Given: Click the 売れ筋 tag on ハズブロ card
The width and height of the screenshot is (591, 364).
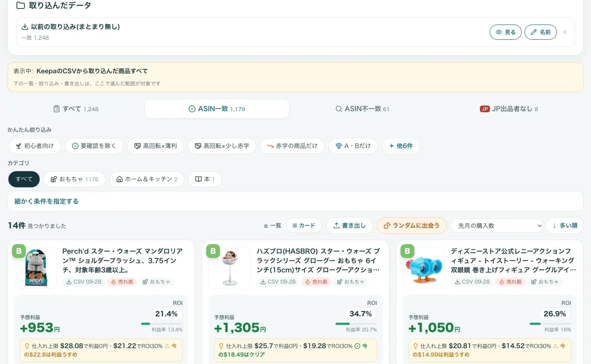Looking at the screenshot, I should pos(316,282).
